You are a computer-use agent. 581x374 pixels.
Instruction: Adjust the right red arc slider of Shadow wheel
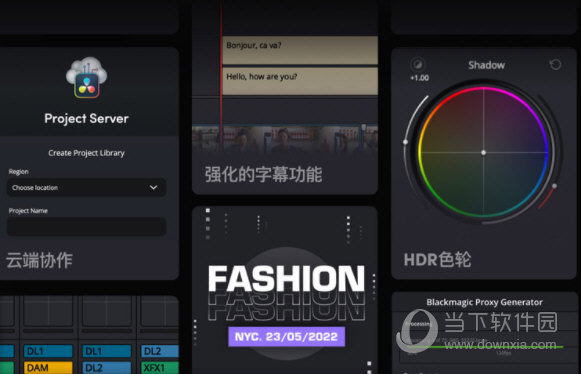[554, 186]
